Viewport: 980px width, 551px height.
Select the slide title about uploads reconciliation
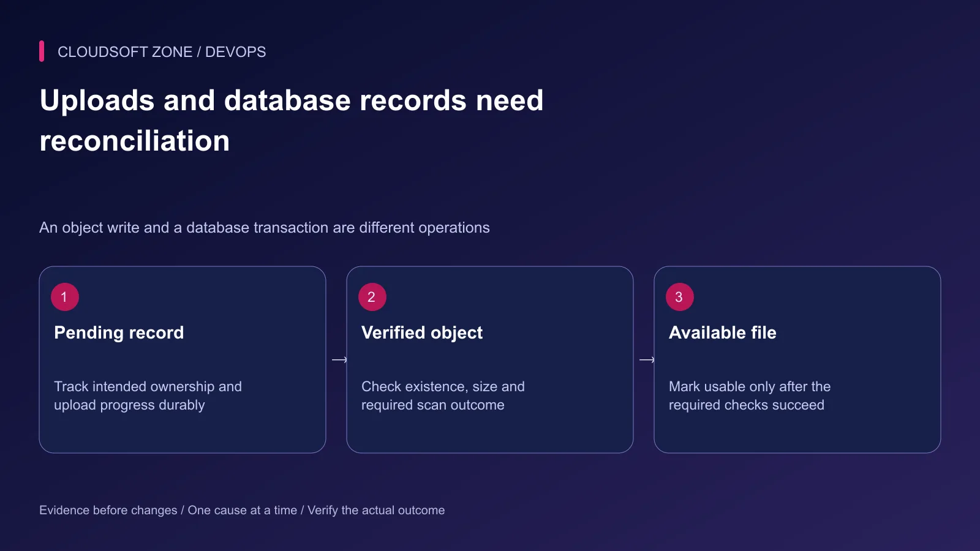coord(292,121)
